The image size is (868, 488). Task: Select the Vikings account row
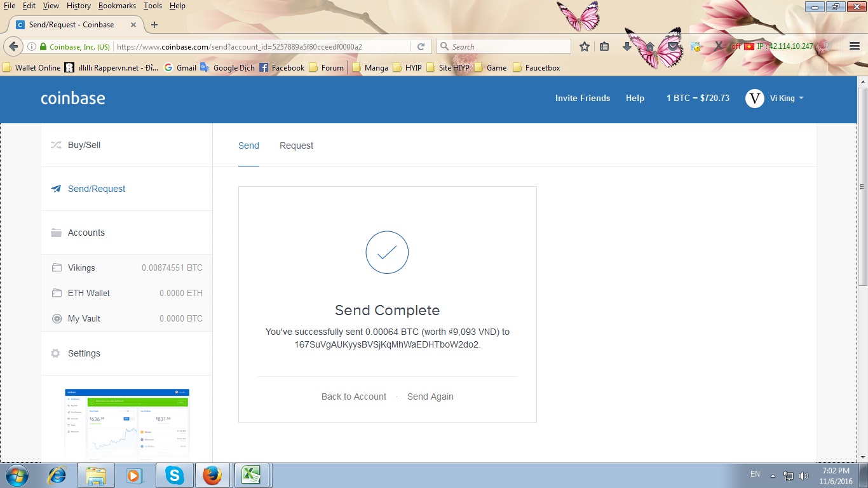[127, 268]
